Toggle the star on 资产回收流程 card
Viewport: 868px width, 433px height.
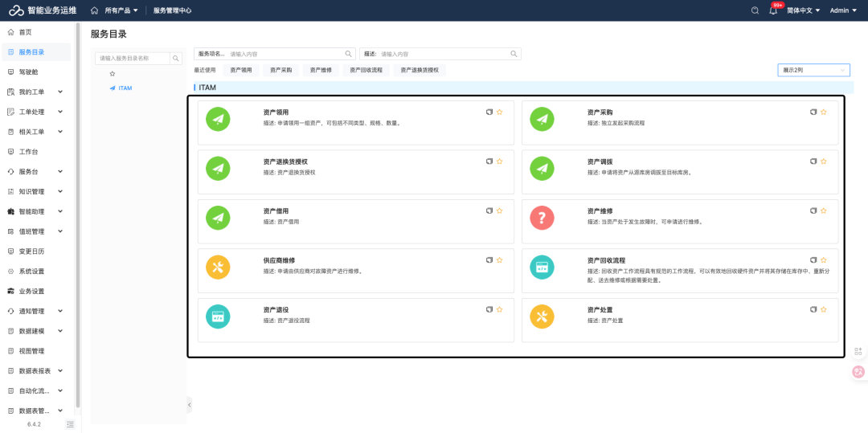click(823, 260)
